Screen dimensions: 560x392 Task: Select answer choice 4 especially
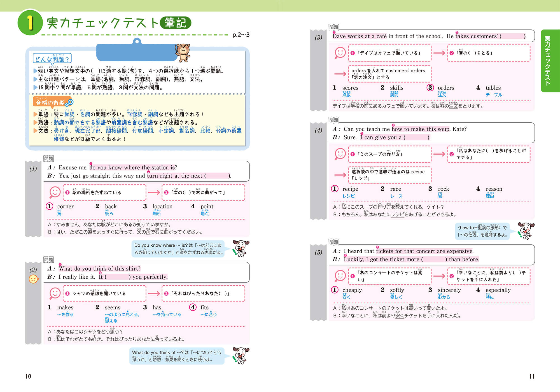493,290
